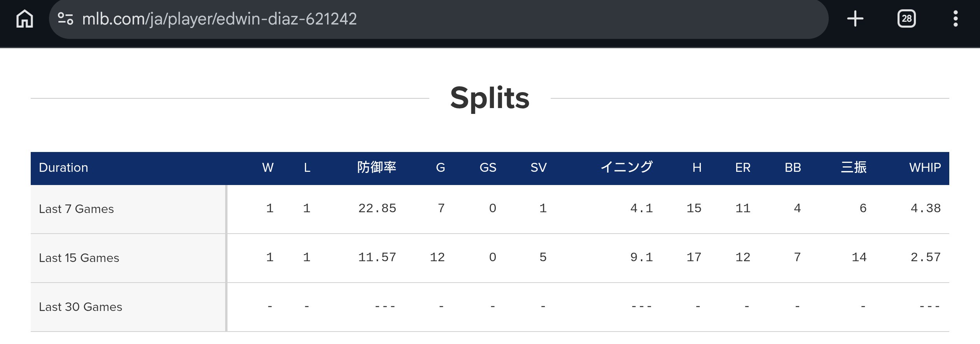The height and width of the screenshot is (344, 980).
Task: Sort by the ER column header
Action: pyautogui.click(x=743, y=168)
